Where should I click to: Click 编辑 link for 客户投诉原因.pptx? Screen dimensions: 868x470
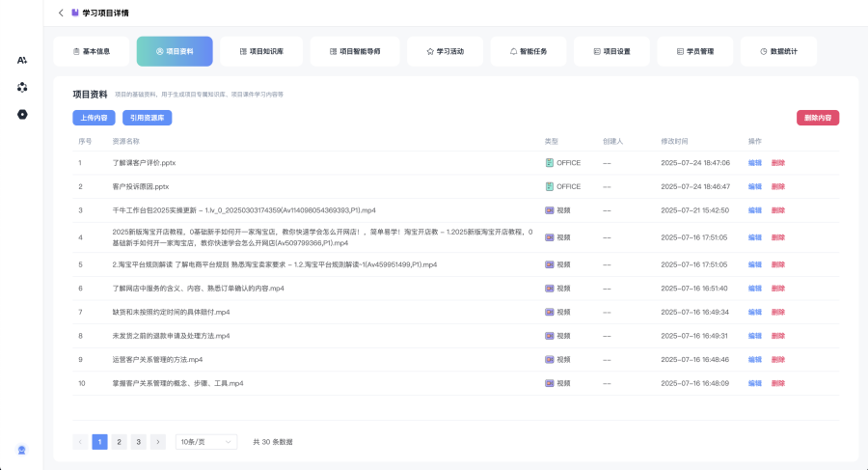pyautogui.click(x=754, y=186)
